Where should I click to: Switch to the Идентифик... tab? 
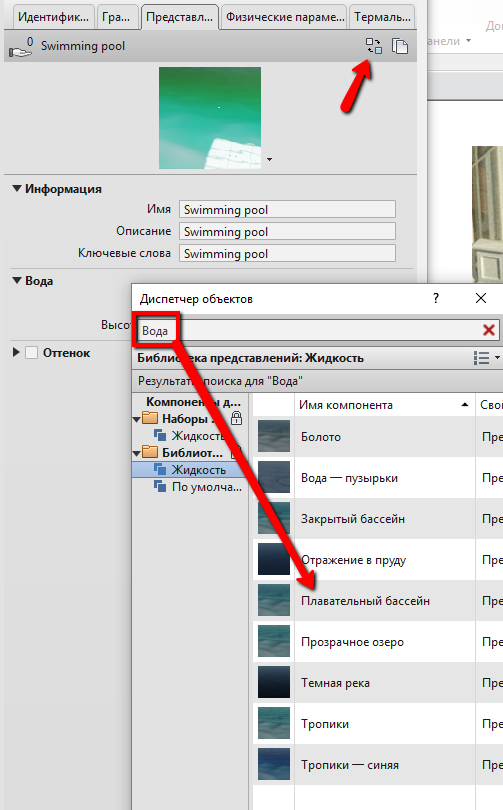click(53, 17)
